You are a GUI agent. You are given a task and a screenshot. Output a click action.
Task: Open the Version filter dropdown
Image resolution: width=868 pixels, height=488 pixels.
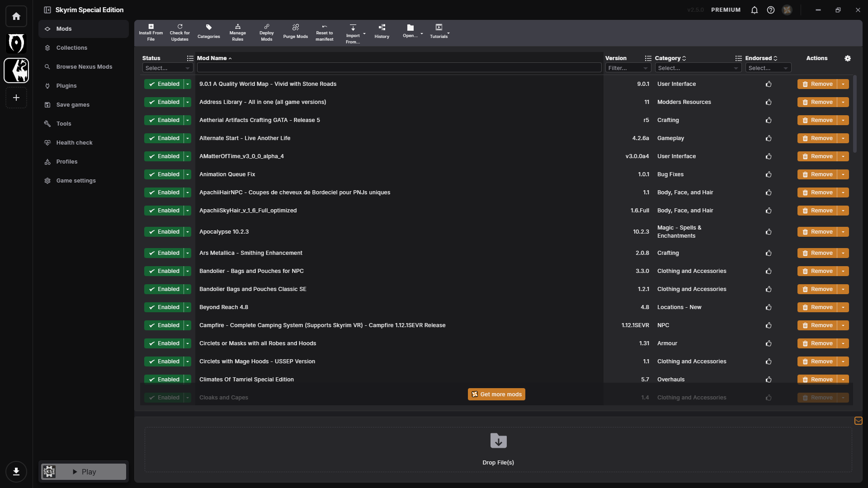(x=628, y=68)
